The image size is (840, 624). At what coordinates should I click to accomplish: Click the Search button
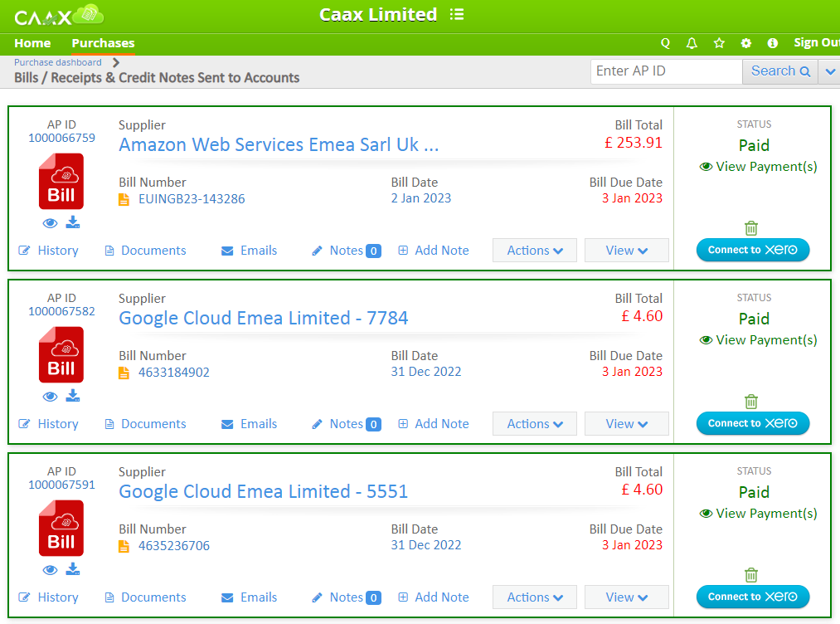pyautogui.click(x=780, y=71)
